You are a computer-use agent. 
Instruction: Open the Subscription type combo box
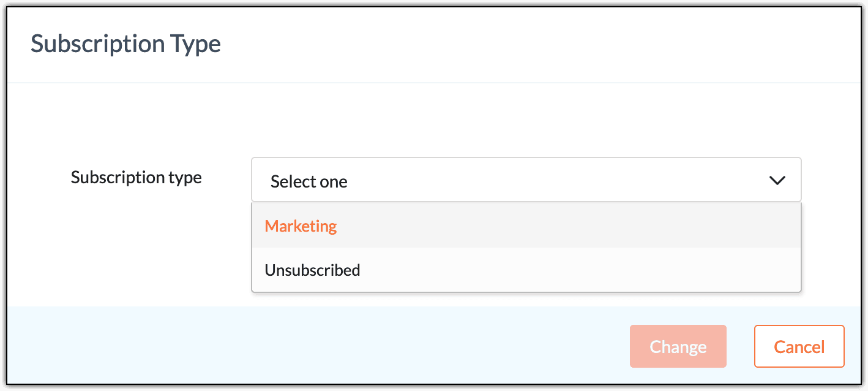525,181
